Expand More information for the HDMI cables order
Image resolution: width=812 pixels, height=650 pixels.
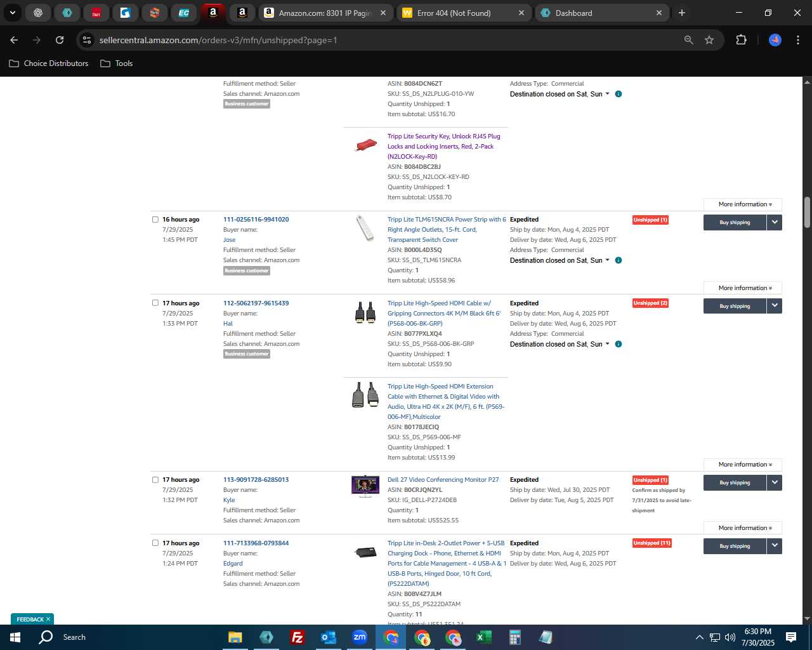[743, 465]
